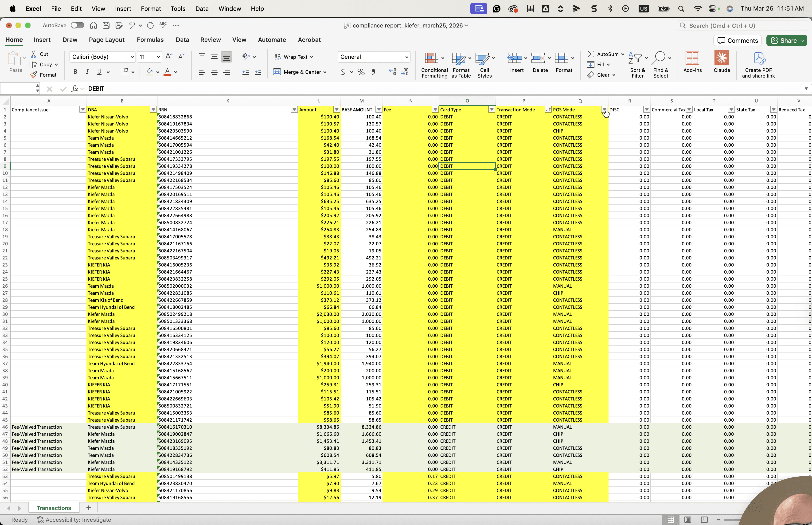
Task: Open Conditional Formatting
Action: click(x=434, y=65)
